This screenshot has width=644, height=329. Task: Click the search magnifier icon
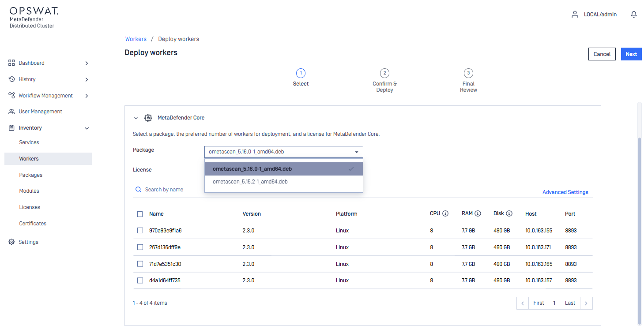tap(139, 190)
